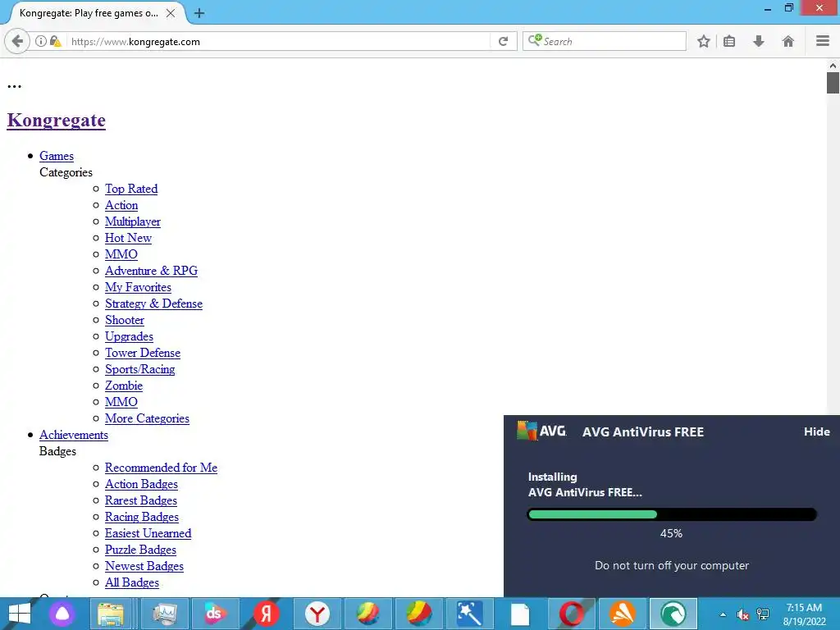Reload the Kongregate page
This screenshot has width=840, height=630.
tap(503, 41)
